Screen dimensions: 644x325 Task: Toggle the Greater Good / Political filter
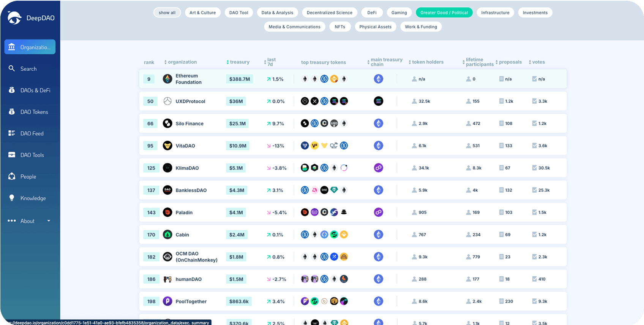click(x=444, y=13)
